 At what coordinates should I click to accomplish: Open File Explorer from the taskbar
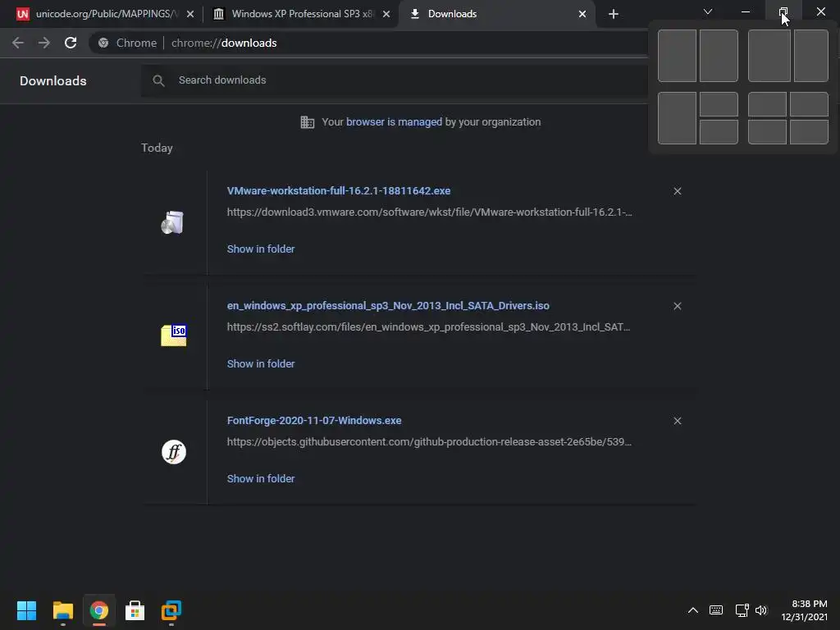click(62, 610)
